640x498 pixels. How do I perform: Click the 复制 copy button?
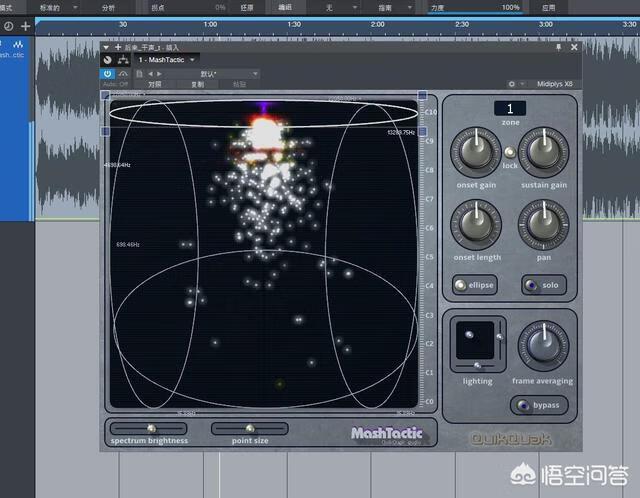point(198,84)
